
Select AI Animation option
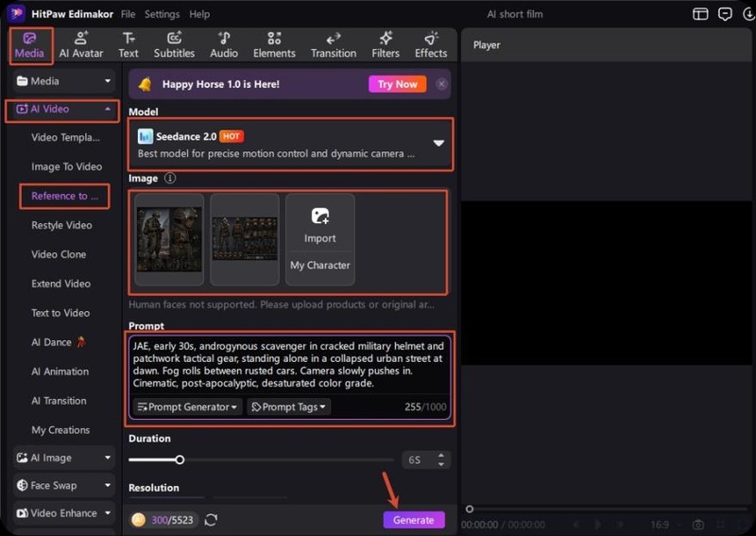coord(60,372)
